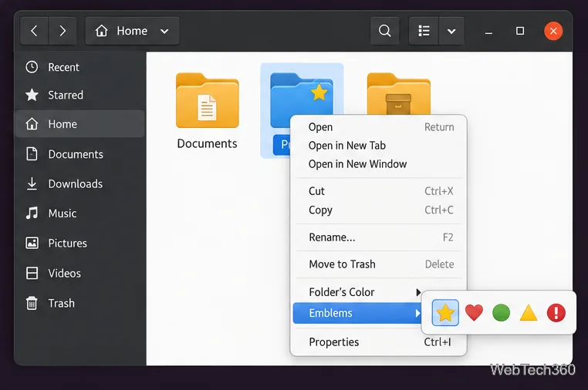Select Copy from context menu
This screenshot has height=390, width=588.
(x=379, y=210)
